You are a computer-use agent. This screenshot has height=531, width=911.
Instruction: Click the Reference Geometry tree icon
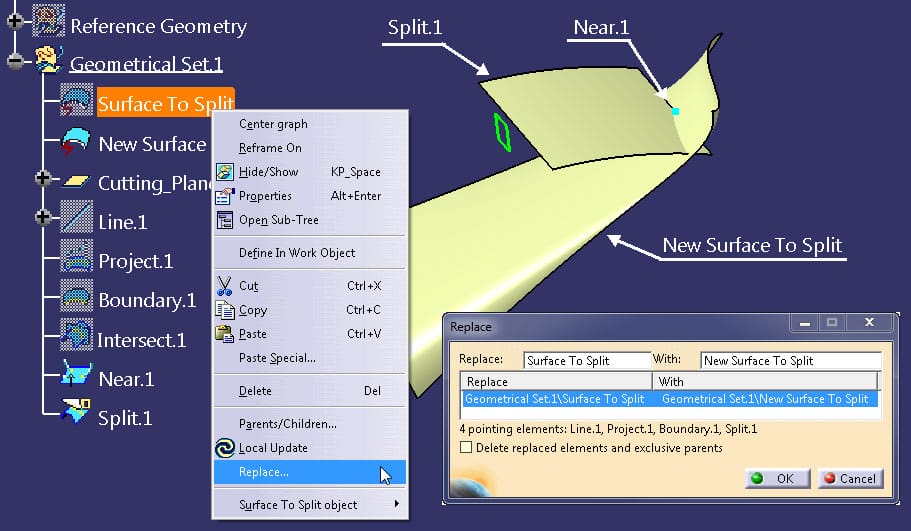pos(48,21)
